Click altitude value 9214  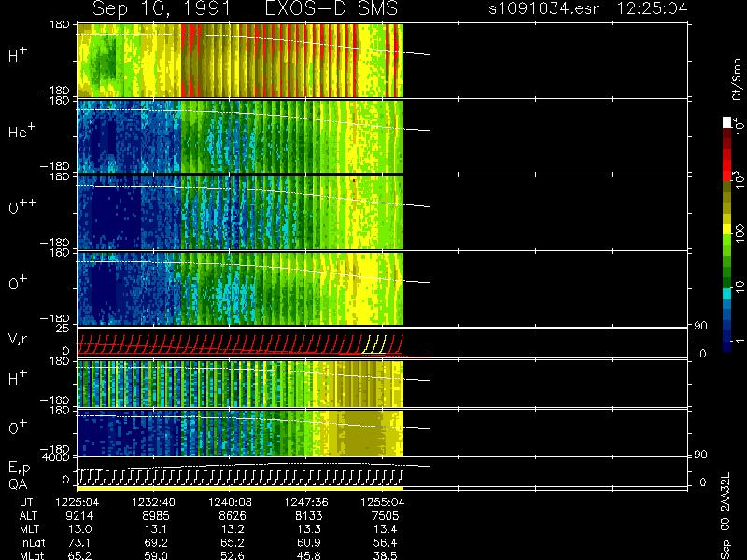click(79, 516)
